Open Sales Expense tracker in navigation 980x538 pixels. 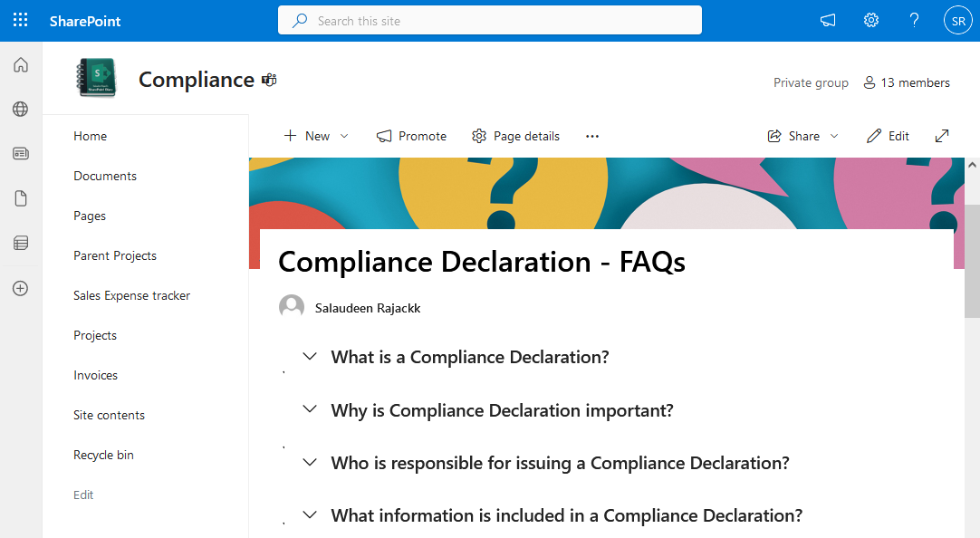[132, 295]
